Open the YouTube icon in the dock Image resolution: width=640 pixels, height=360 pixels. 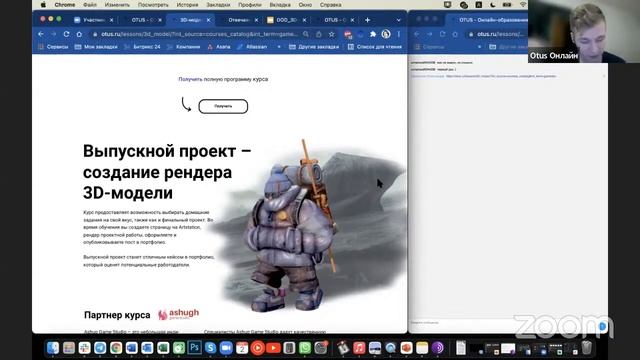pos(273,348)
